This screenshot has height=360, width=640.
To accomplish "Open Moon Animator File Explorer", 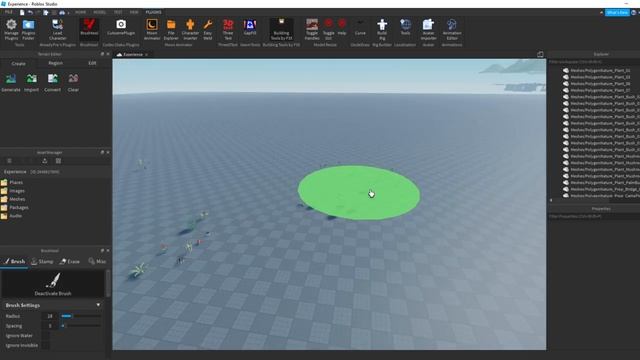I will click(171, 29).
